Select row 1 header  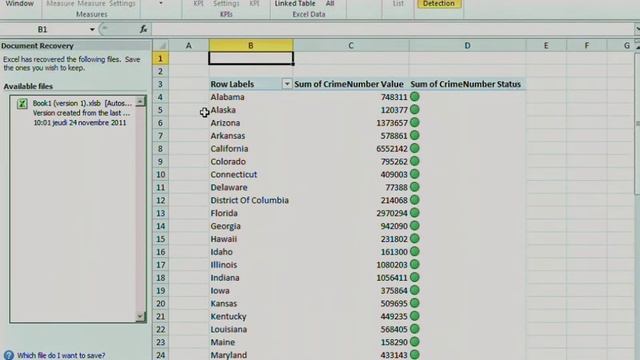pyautogui.click(x=160, y=58)
